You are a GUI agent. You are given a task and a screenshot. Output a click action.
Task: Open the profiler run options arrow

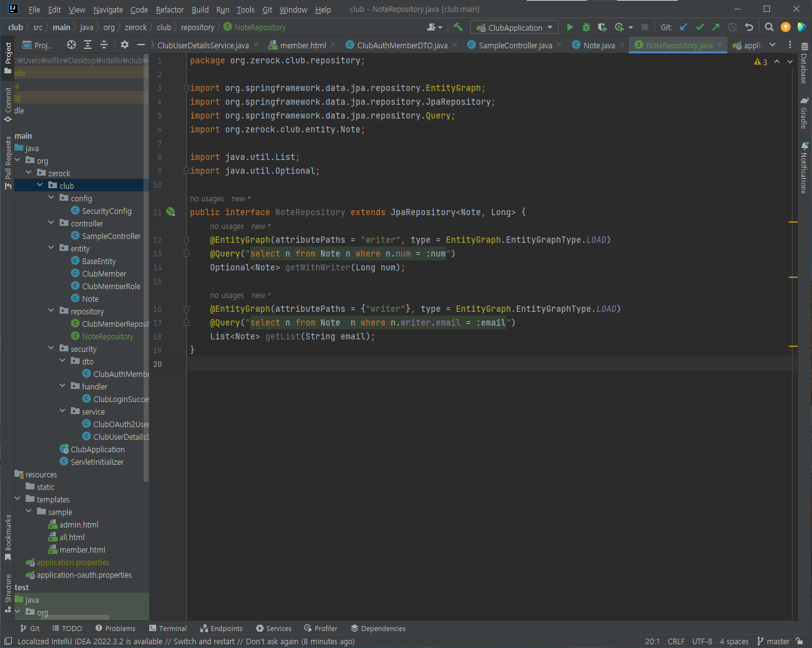tap(631, 28)
